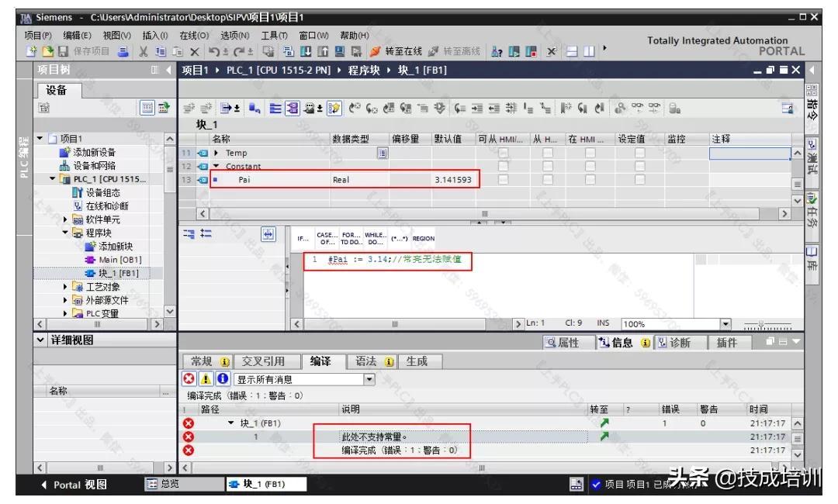The width and height of the screenshot is (838, 504).
Task: Select Main [OB1] in project tree
Action: tap(119, 260)
